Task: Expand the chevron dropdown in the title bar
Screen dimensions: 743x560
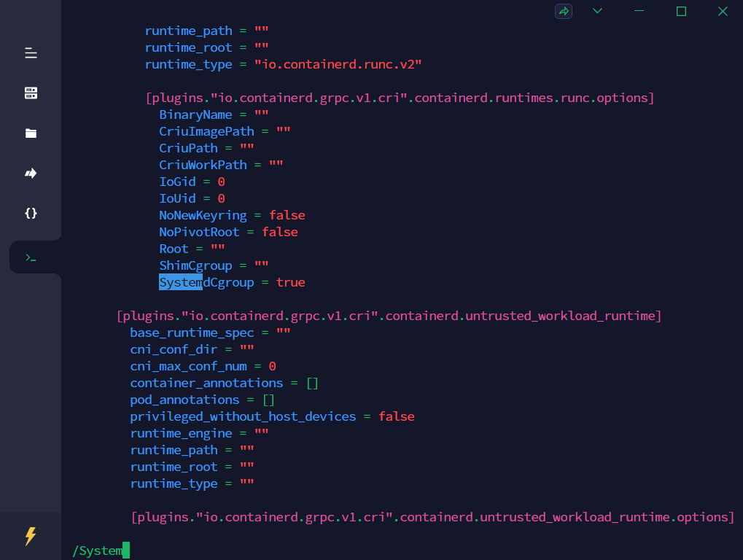Action: [x=597, y=11]
